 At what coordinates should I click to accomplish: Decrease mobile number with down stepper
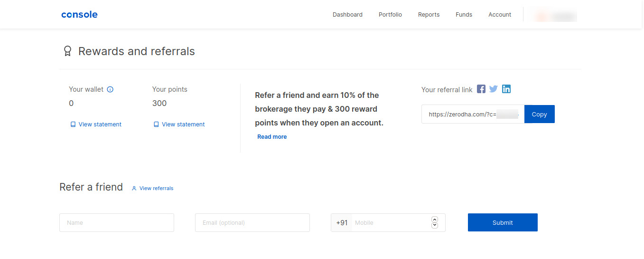pyautogui.click(x=435, y=225)
